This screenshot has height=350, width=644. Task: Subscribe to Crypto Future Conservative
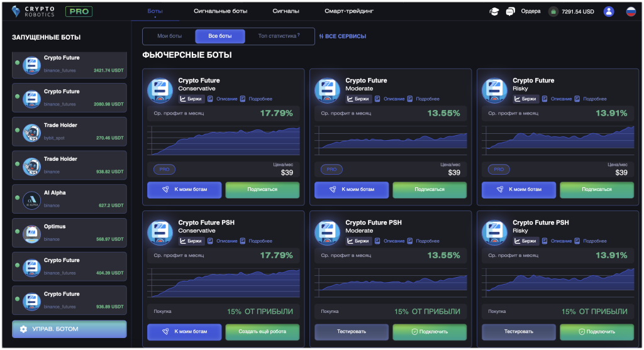point(262,190)
